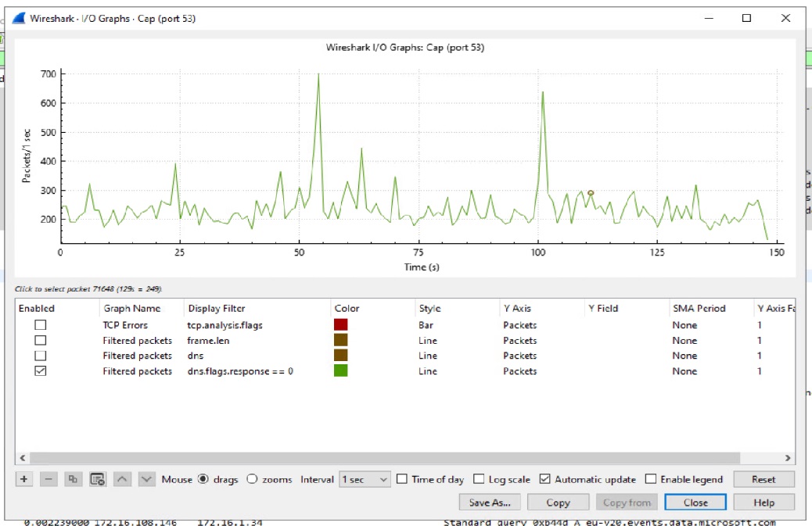812x526 pixels.
Task: Click the Wireshark fin icon in title bar
Action: pos(19,18)
